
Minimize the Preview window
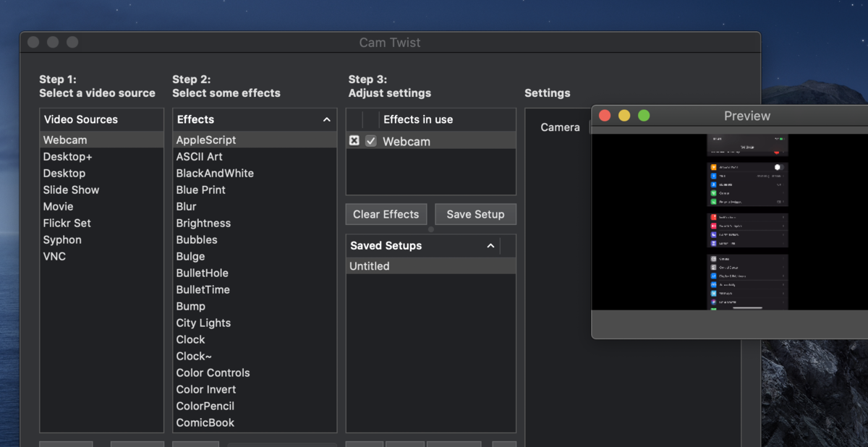(x=624, y=116)
